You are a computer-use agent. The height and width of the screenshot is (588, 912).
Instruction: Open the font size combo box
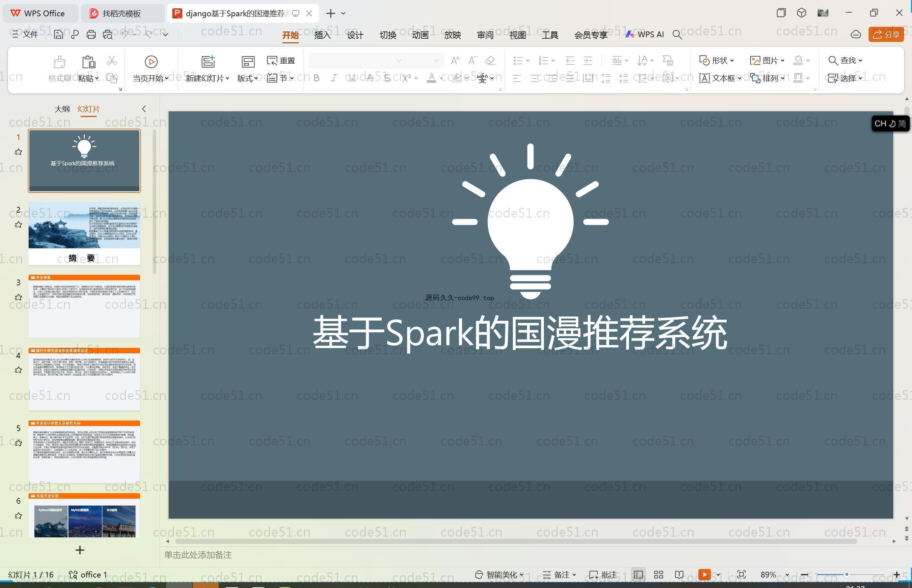424,60
